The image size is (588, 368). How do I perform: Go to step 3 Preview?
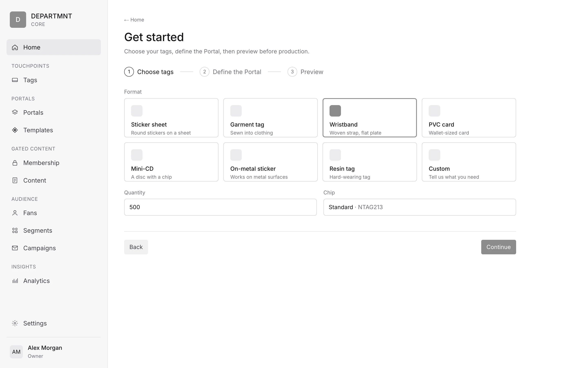tap(305, 72)
